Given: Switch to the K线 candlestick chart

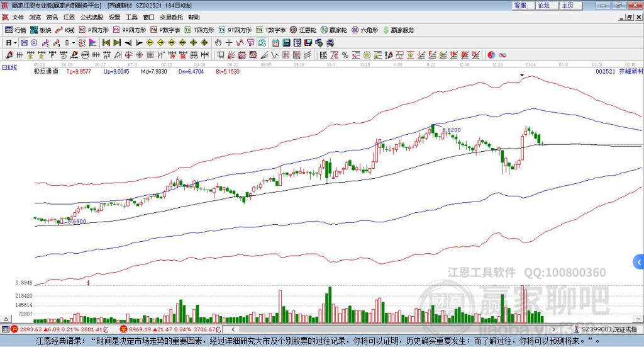Looking at the screenshot, I should (x=65, y=30).
